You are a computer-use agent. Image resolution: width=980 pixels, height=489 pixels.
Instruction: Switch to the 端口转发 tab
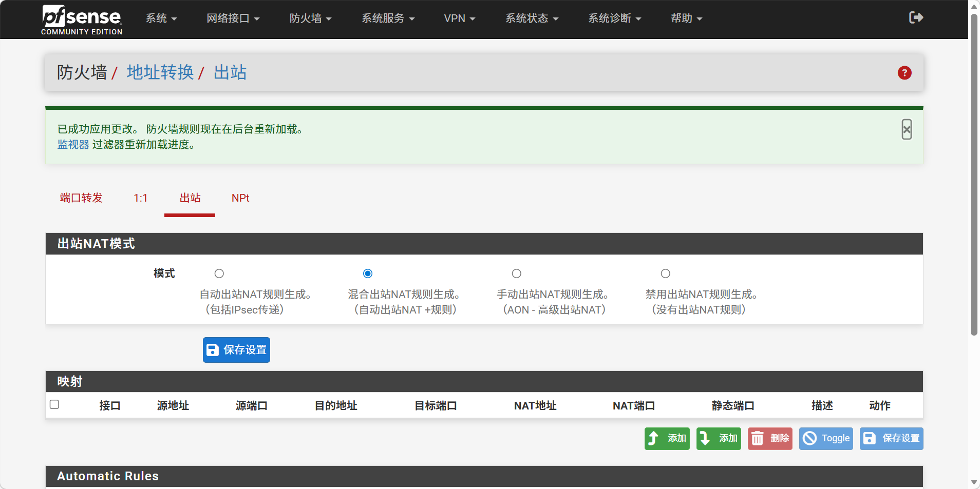[81, 198]
